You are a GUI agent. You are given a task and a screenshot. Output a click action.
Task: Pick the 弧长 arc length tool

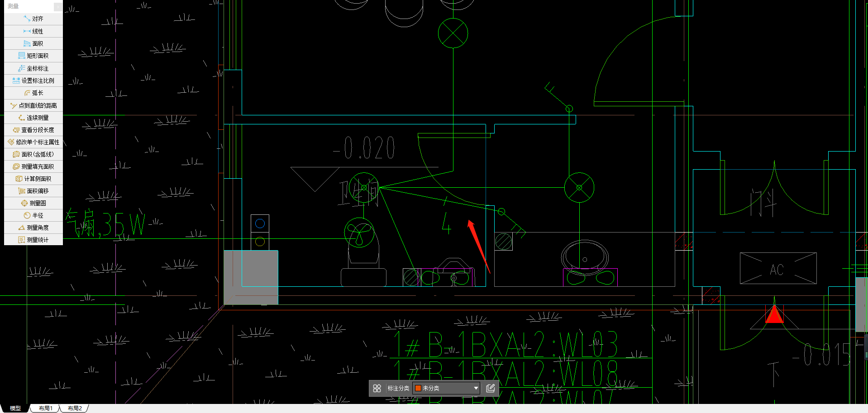[33, 93]
